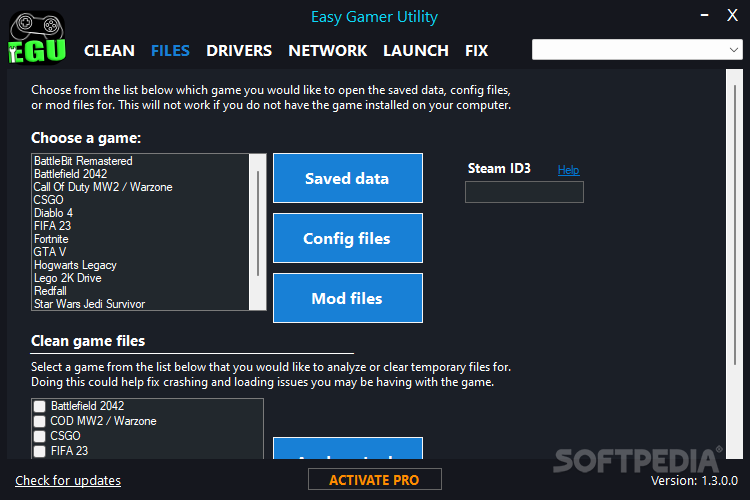Click the ACTIVATE PRO button

pos(375,479)
